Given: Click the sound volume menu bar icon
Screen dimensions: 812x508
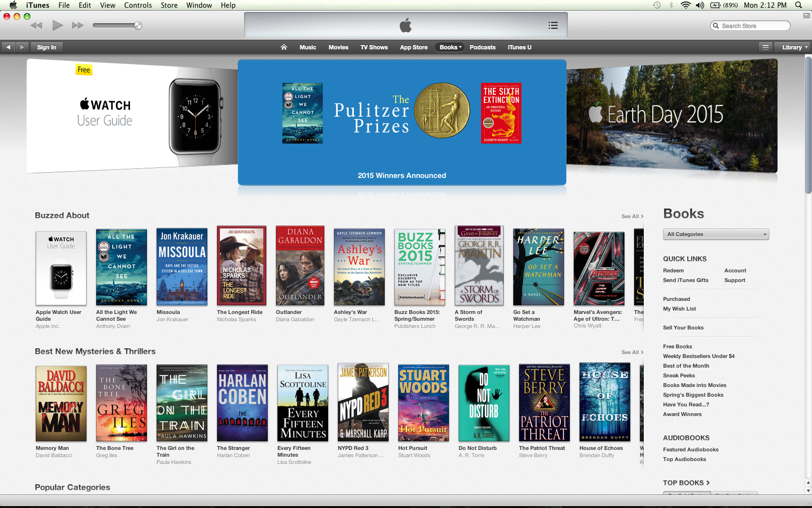Looking at the screenshot, I should pyautogui.click(x=700, y=5).
